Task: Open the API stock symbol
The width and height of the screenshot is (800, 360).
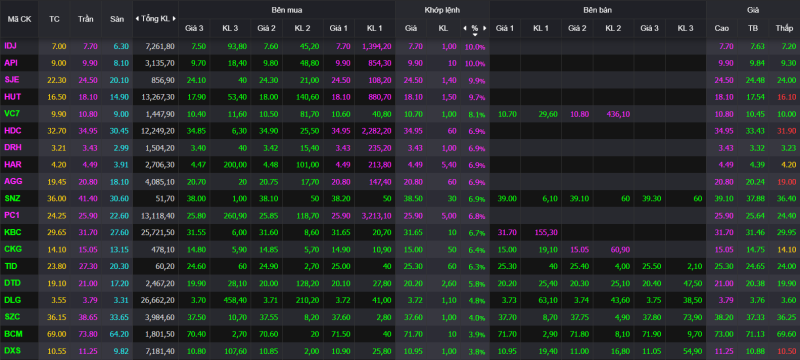Action: tap(11, 63)
